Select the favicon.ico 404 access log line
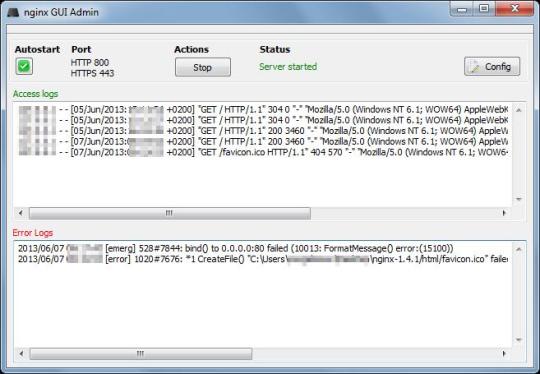The width and height of the screenshot is (540, 374). point(264,152)
